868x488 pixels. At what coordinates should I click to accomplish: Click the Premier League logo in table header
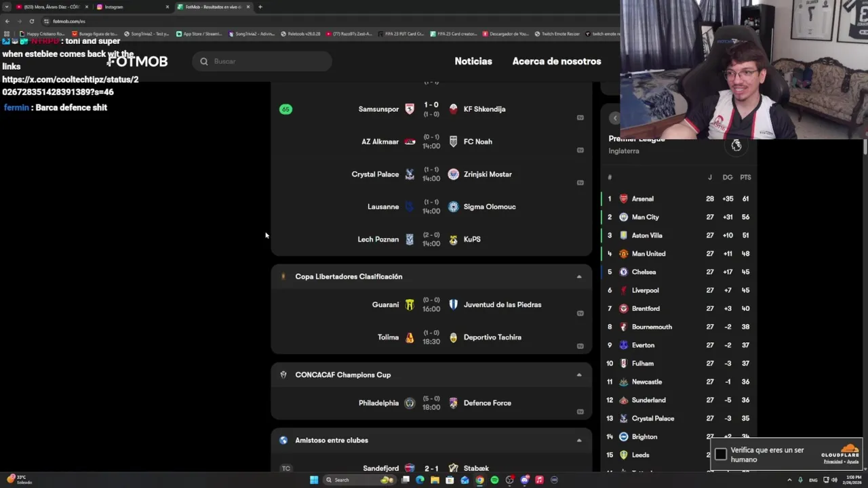tap(736, 145)
